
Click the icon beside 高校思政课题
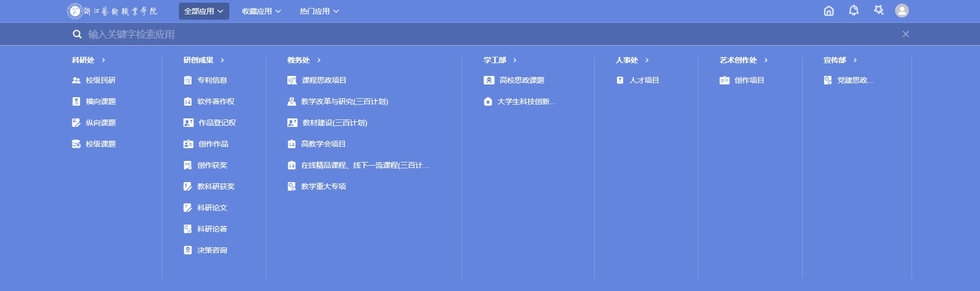click(489, 80)
